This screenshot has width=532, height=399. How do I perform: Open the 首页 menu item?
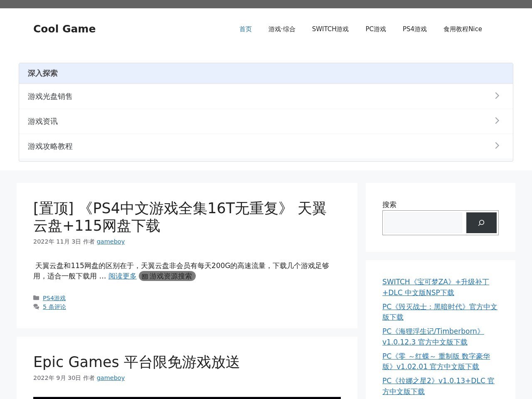point(246,29)
